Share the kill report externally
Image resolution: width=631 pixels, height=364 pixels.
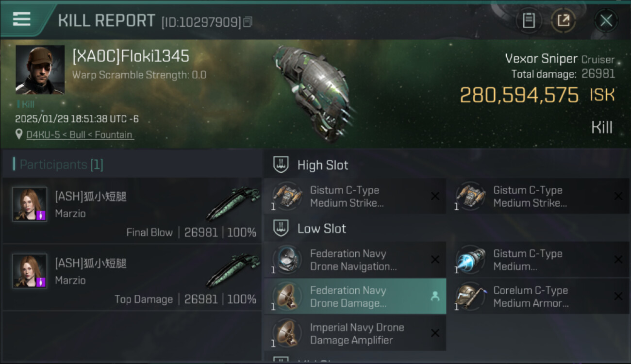[x=563, y=20]
